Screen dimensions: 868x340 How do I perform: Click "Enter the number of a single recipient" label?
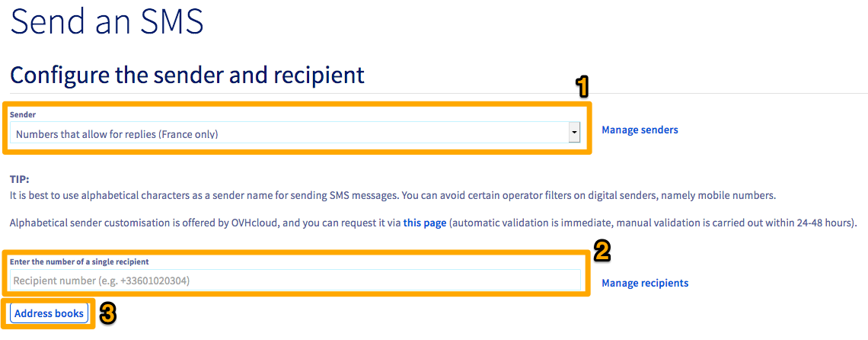click(79, 261)
